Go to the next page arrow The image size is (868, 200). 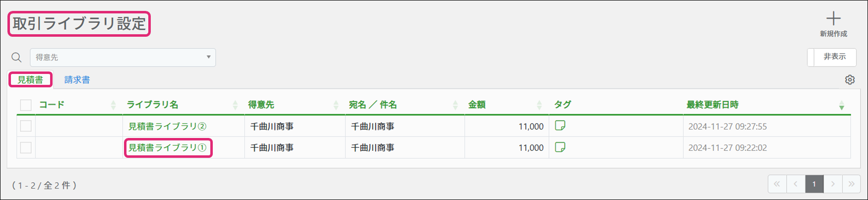833,184
